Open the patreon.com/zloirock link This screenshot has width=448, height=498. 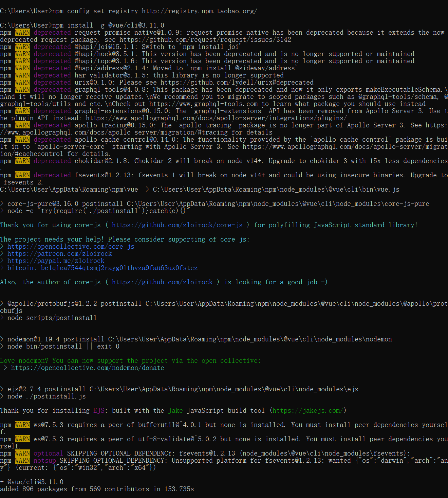60,253
